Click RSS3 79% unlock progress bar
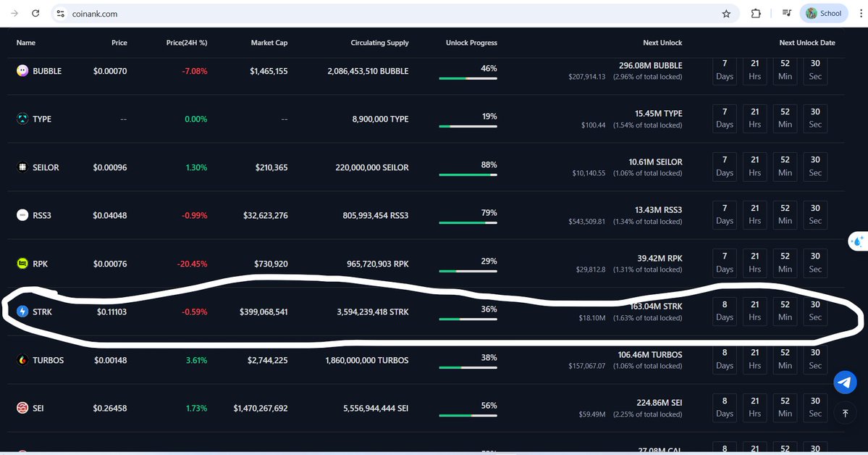Screen dimensions: 868x455 pyautogui.click(x=468, y=222)
